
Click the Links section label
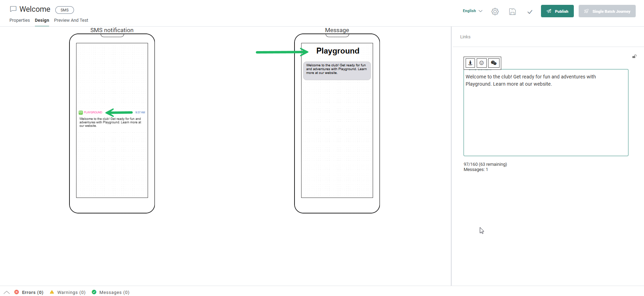click(x=465, y=37)
